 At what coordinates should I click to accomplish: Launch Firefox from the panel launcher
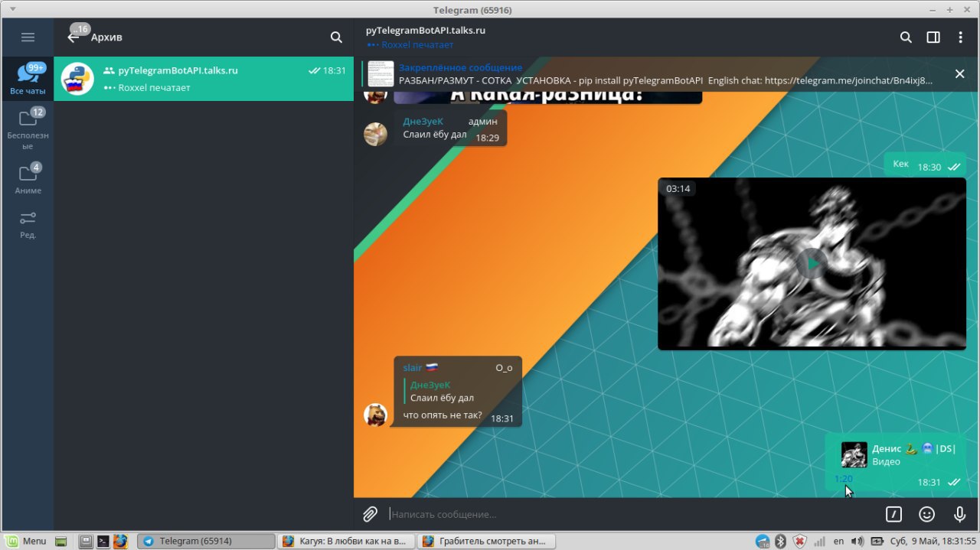coord(120,541)
